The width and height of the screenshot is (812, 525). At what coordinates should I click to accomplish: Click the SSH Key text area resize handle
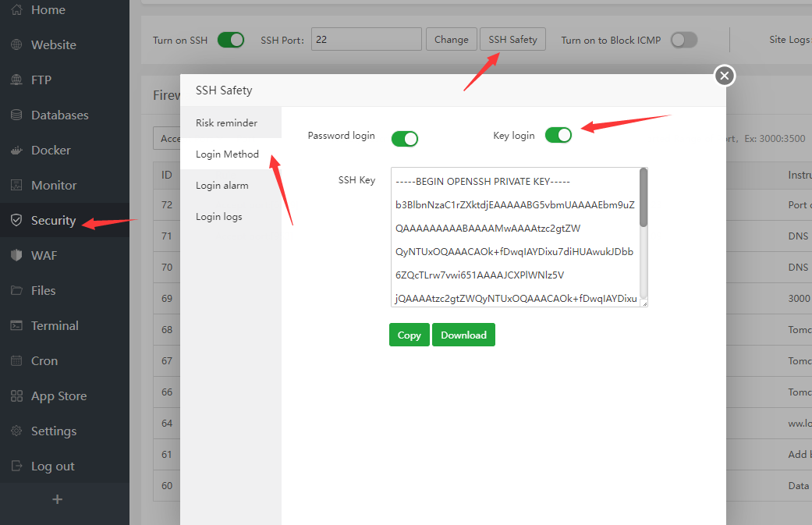[x=644, y=303]
